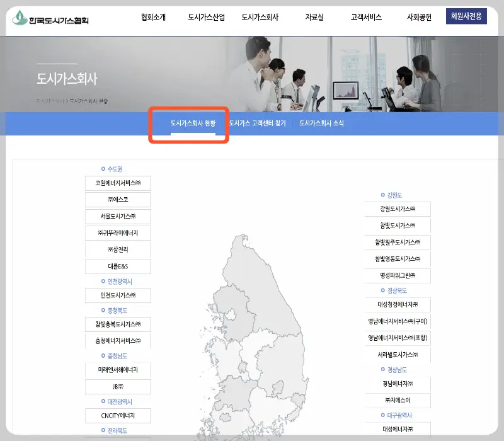
Task: Open 대륜E&S company link
Action: (x=118, y=266)
